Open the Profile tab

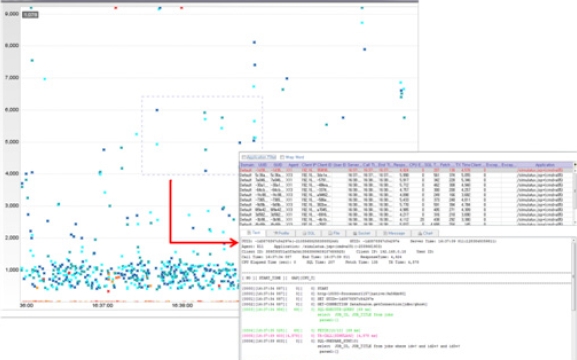coord(282,233)
